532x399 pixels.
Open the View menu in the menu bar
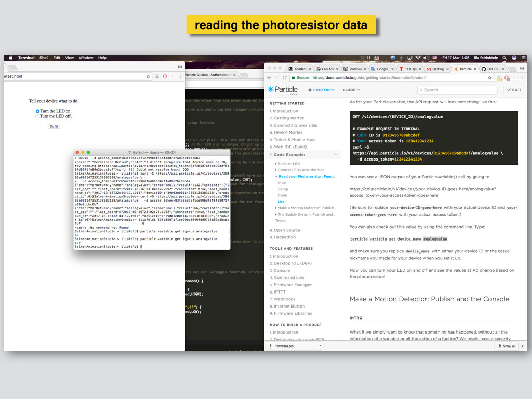click(70, 58)
